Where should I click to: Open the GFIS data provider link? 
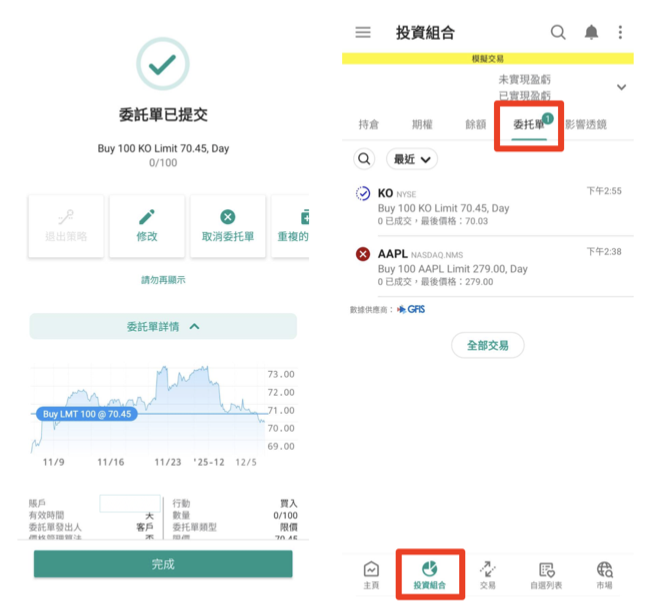(411, 309)
